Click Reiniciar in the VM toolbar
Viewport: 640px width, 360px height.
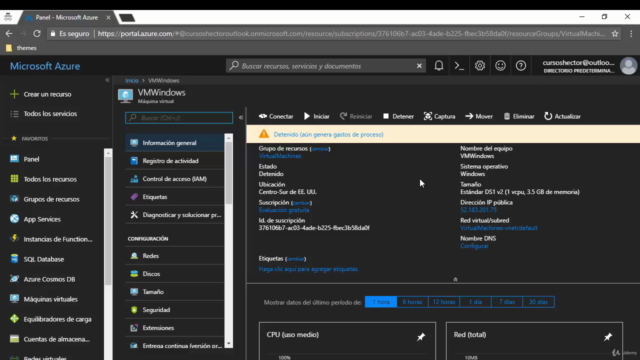356,116
